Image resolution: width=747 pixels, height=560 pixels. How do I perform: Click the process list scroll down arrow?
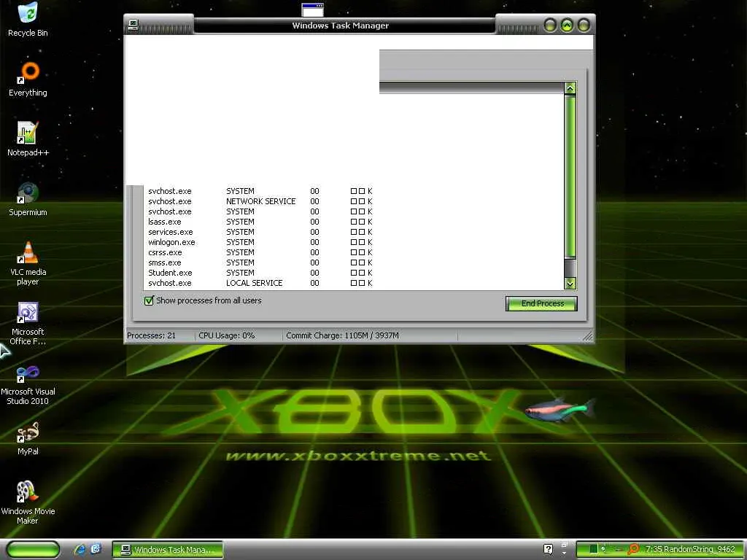point(570,284)
